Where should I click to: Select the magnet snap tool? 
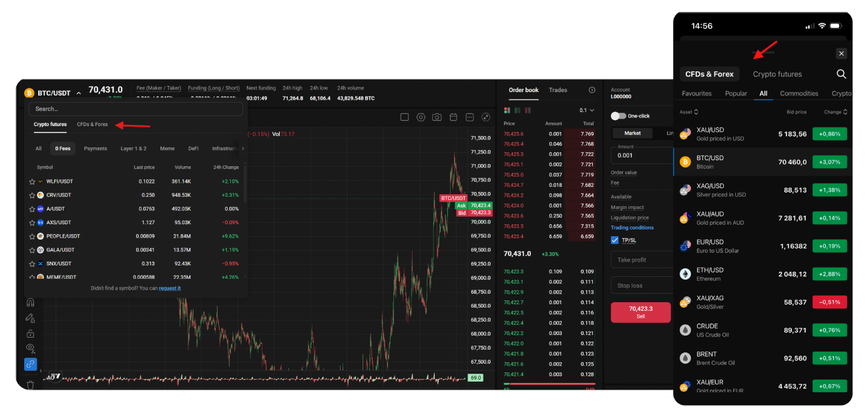(30, 302)
